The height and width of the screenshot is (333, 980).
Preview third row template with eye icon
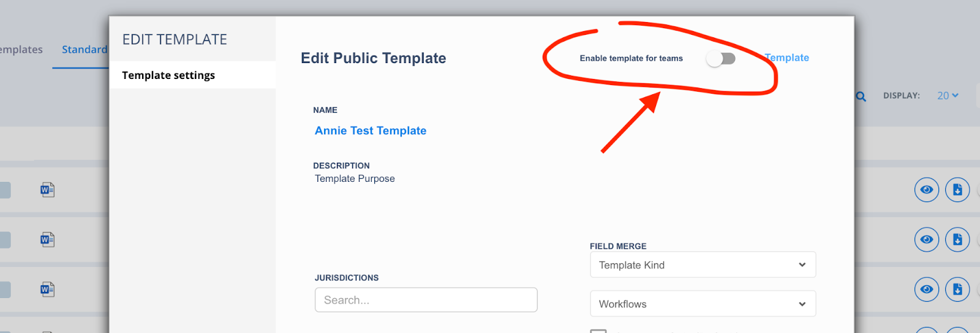[927, 289]
